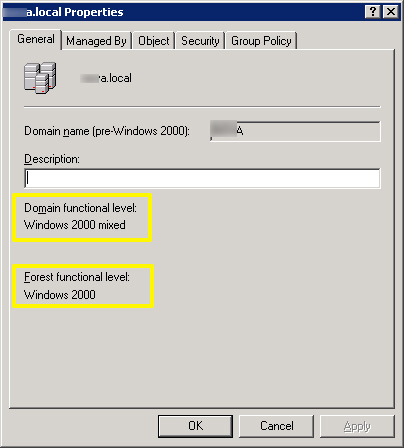Click the OK button
This screenshot has height=448, width=404.
tap(195, 426)
